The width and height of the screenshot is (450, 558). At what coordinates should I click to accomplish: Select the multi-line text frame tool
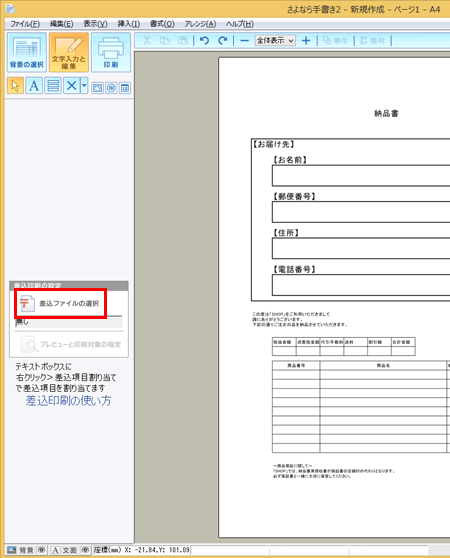coord(53,85)
